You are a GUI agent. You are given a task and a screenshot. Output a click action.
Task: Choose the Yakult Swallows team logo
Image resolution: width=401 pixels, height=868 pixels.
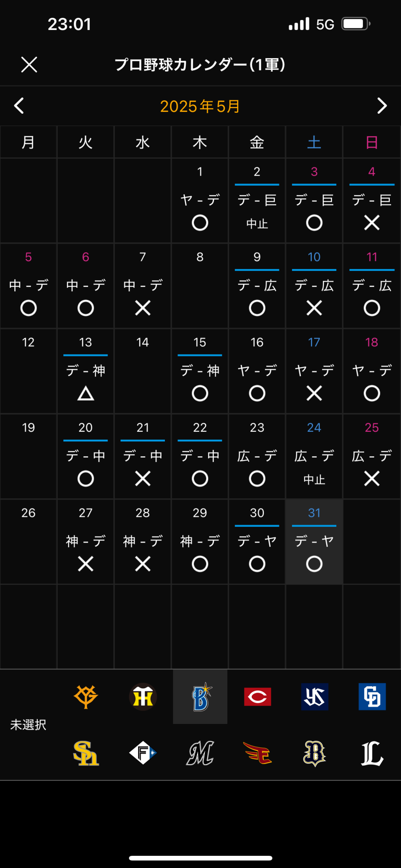pyautogui.click(x=315, y=697)
